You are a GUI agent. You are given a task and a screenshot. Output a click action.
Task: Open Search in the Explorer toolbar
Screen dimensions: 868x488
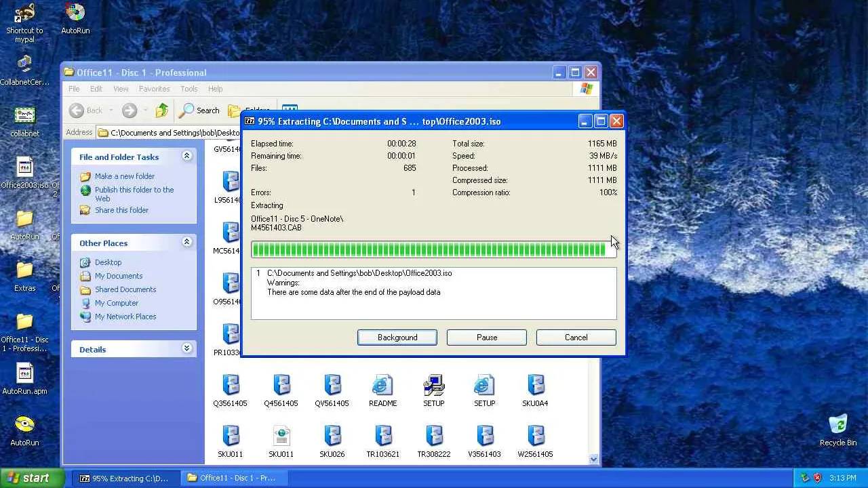click(199, 110)
